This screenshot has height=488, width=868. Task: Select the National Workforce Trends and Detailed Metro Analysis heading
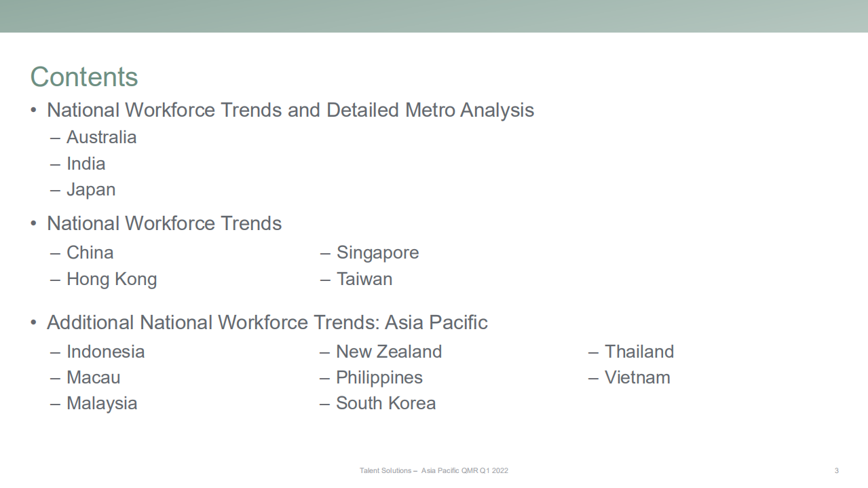[x=290, y=110]
